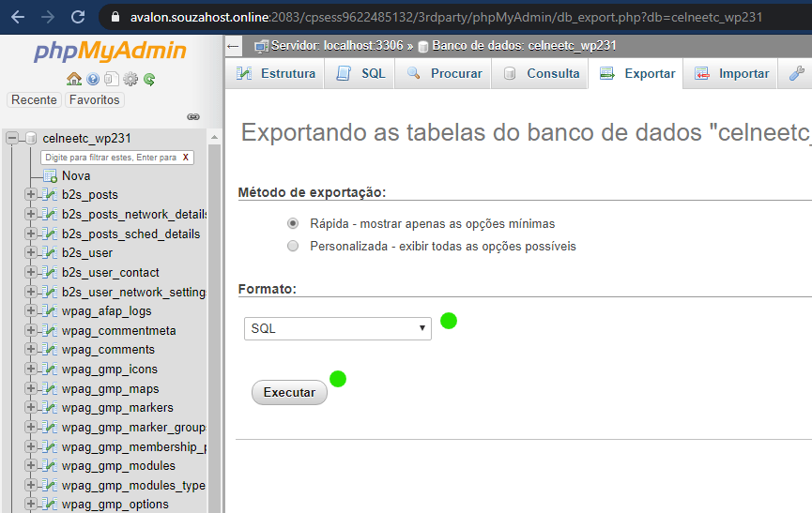Expand the b2s_posts table node
Image resolution: width=812 pixels, height=513 pixels.
point(31,194)
